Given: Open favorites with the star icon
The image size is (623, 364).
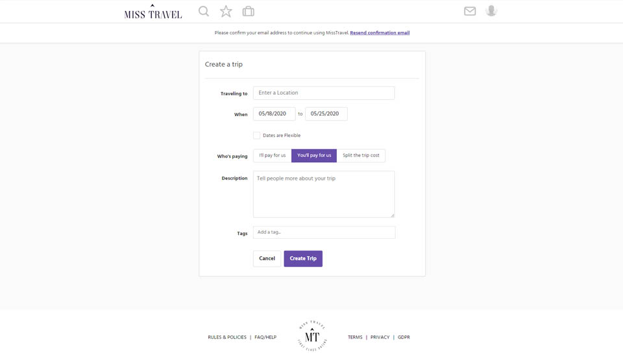Looking at the screenshot, I should [226, 11].
